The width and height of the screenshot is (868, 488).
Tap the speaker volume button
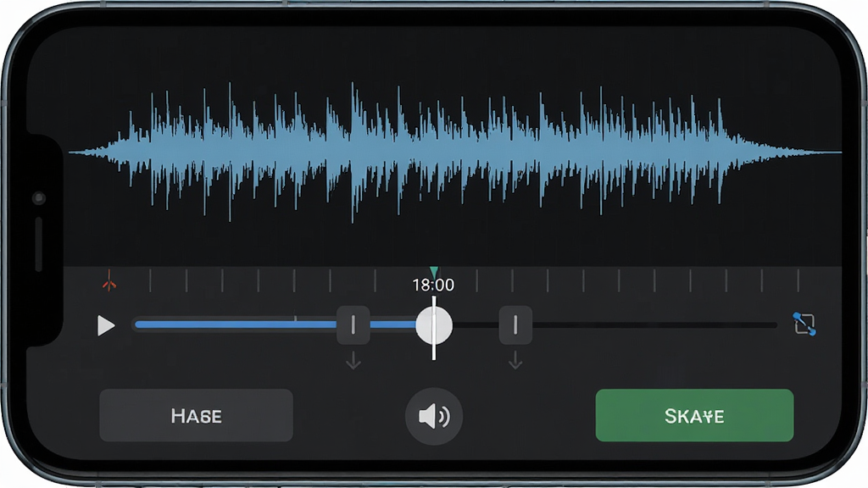click(434, 416)
